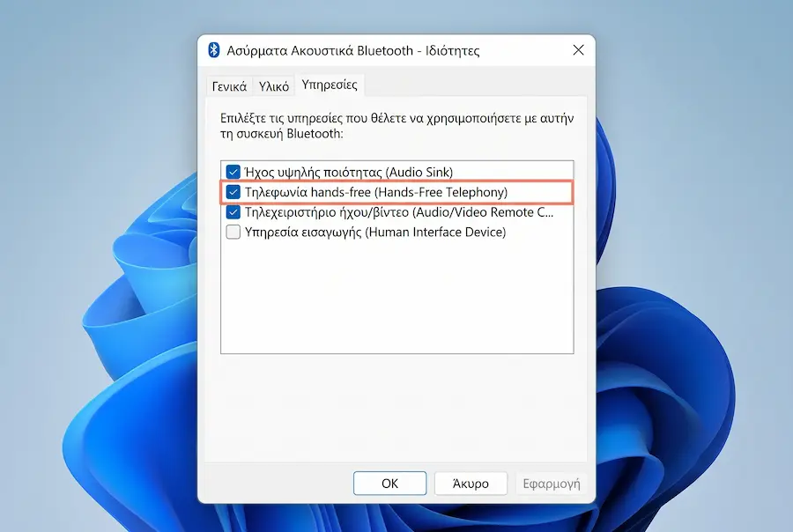This screenshot has height=532, width=793.
Task: Click the Hands-Free Telephony label text
Action: [376, 192]
